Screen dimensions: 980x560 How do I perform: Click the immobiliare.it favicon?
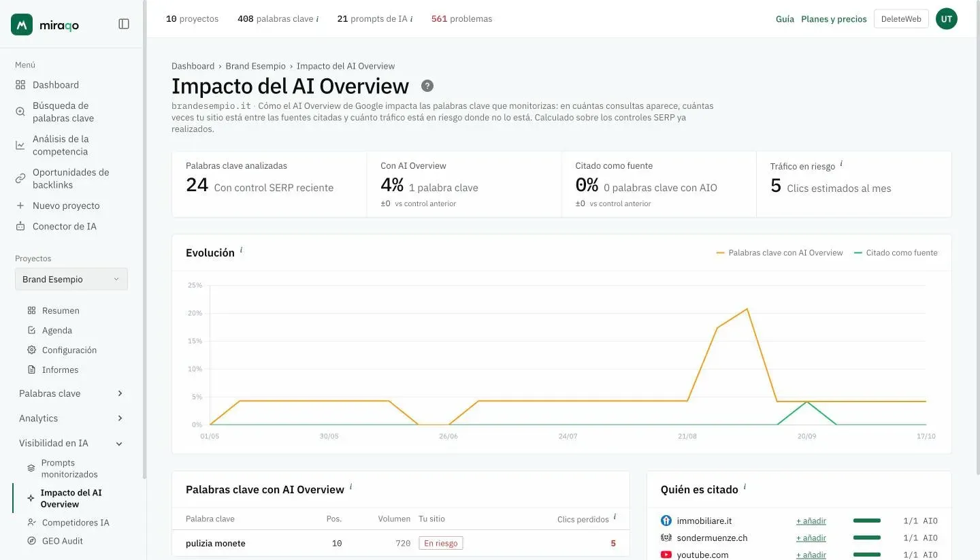point(666,521)
